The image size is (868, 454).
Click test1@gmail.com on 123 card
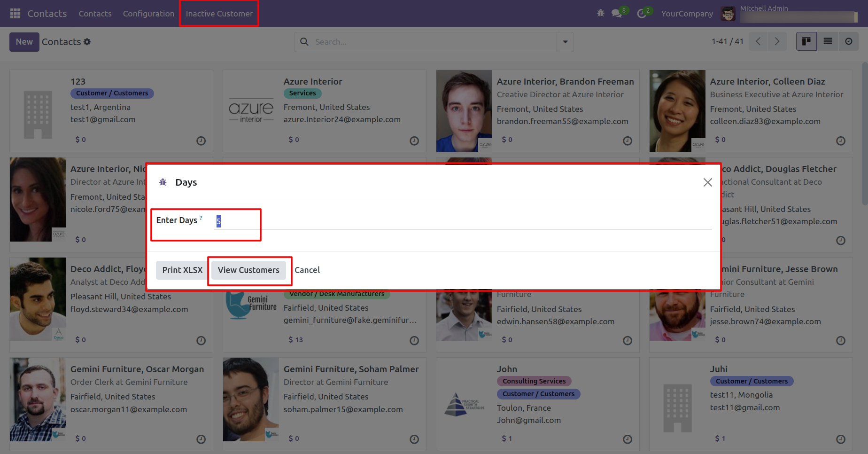pyautogui.click(x=103, y=119)
